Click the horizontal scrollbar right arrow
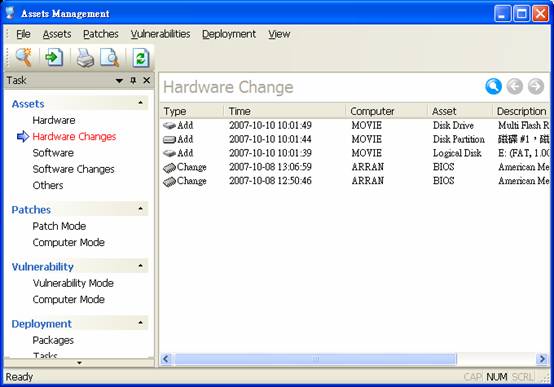 [542, 359]
